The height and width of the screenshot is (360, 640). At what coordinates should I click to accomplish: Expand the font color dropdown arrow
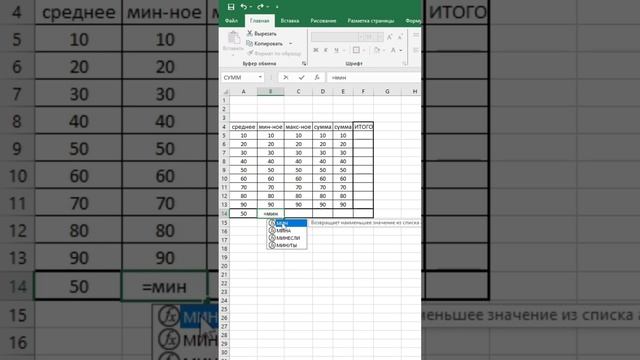pos(401,50)
